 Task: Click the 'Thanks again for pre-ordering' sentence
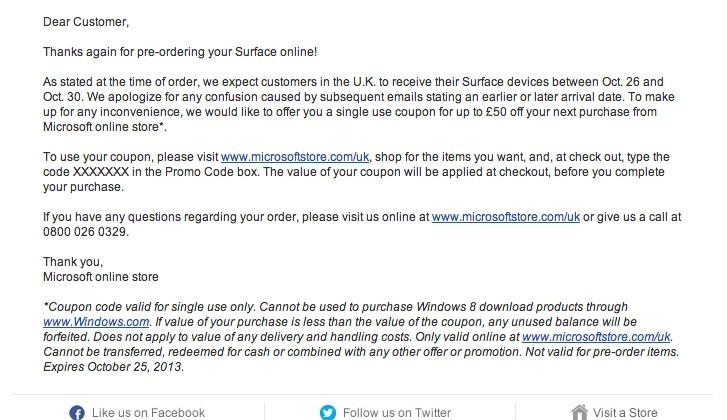pyautogui.click(x=180, y=52)
